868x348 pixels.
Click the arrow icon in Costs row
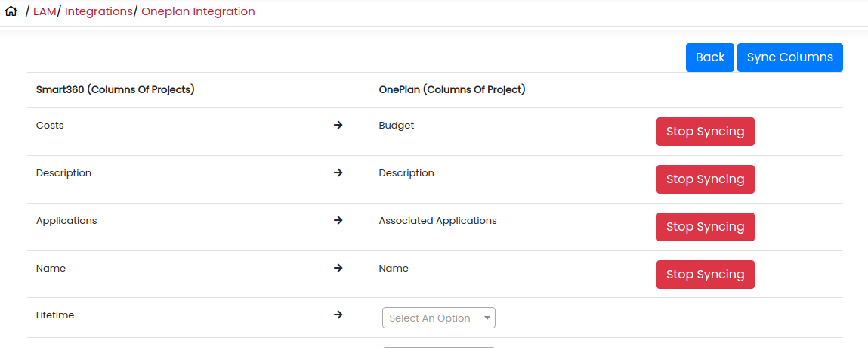338,126
